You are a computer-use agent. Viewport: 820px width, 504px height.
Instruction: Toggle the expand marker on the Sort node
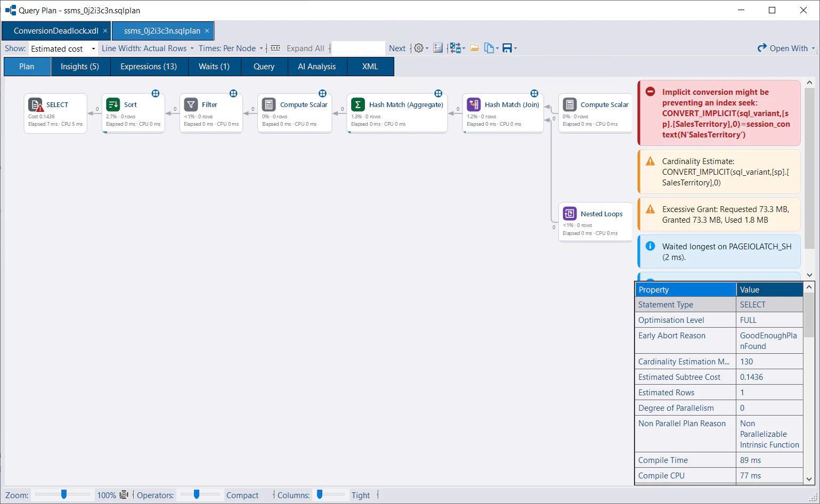(x=156, y=93)
